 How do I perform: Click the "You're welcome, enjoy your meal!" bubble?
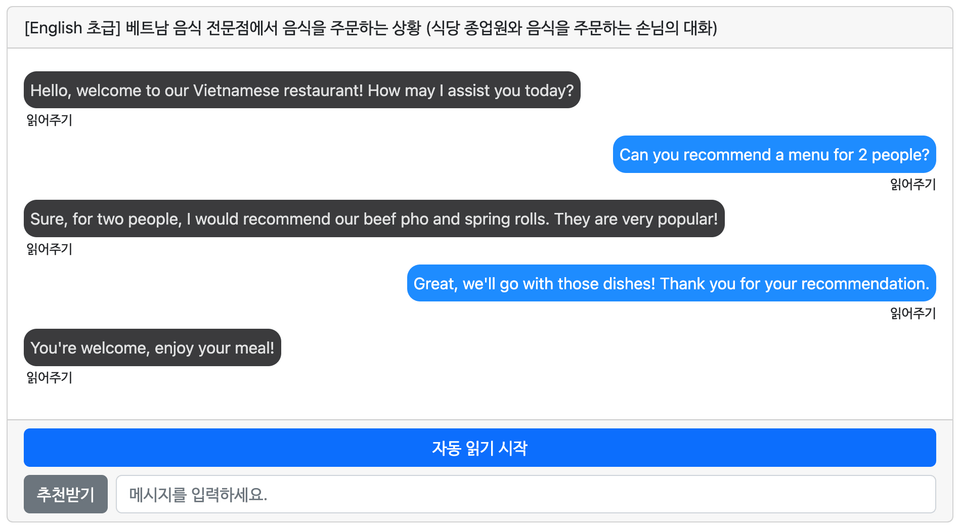[x=152, y=348]
